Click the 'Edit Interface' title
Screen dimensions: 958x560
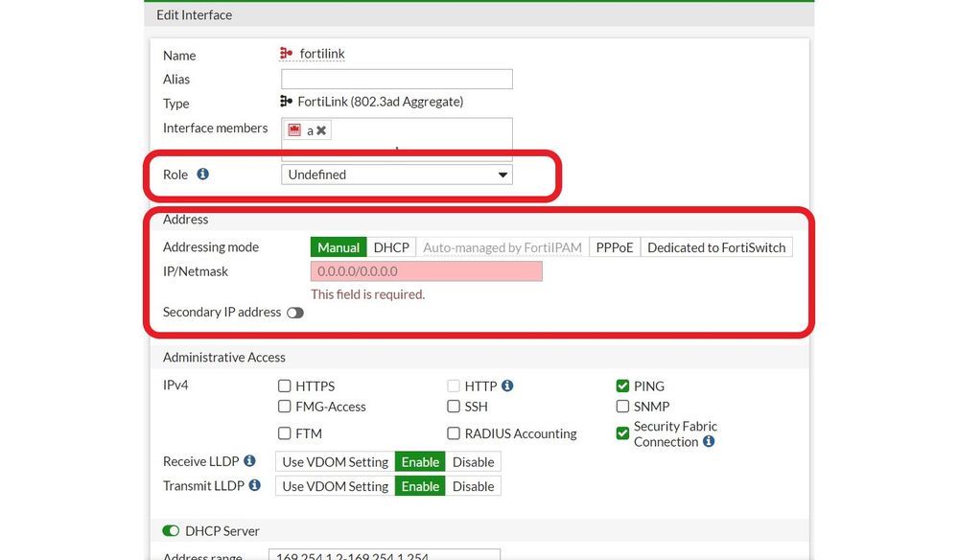(195, 14)
